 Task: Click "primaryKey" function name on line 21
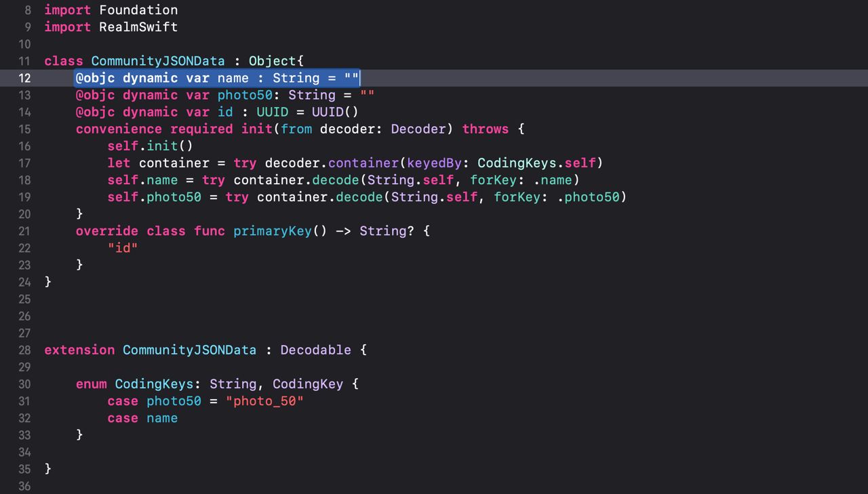click(x=273, y=231)
